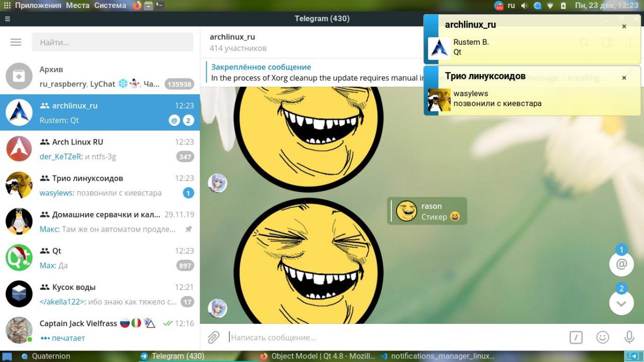Image resolution: width=644 pixels, height=362 pixels.
Task: Click Captain Jack Vielfrass cat avatar
Action: tap(19, 330)
